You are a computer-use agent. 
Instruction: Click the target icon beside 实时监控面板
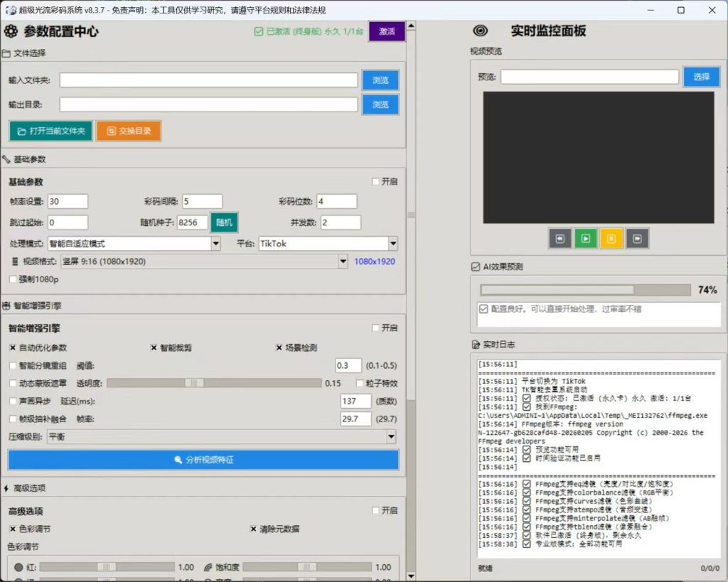pos(480,31)
